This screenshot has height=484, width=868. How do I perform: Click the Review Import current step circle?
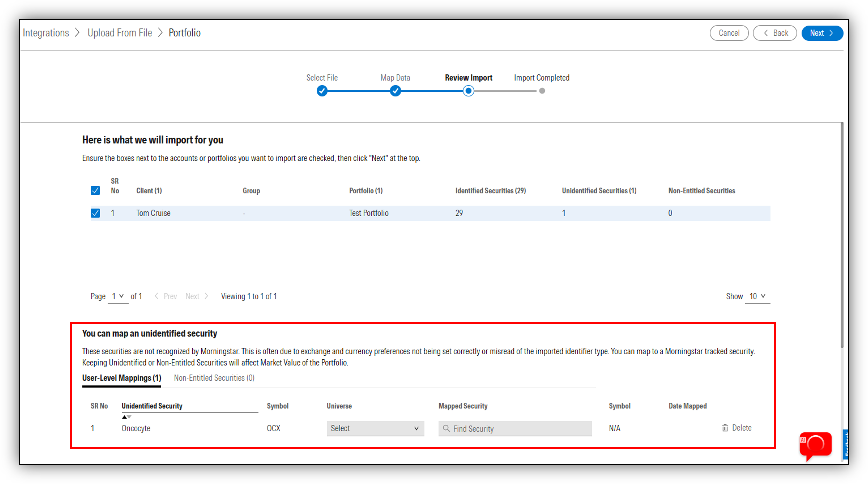coord(468,91)
